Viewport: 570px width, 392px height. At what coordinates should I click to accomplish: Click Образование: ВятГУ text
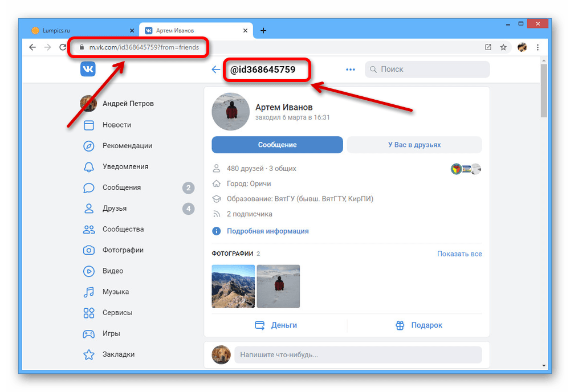pos(300,199)
